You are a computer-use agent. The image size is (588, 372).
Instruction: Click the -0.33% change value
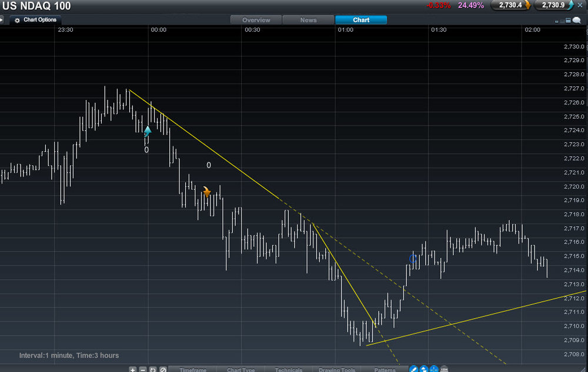click(x=439, y=6)
